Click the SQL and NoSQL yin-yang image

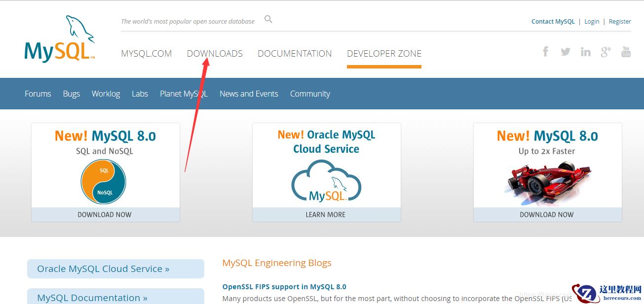pyautogui.click(x=104, y=182)
